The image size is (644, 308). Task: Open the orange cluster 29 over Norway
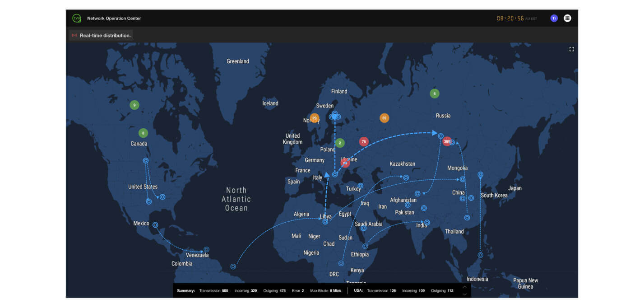[314, 117]
